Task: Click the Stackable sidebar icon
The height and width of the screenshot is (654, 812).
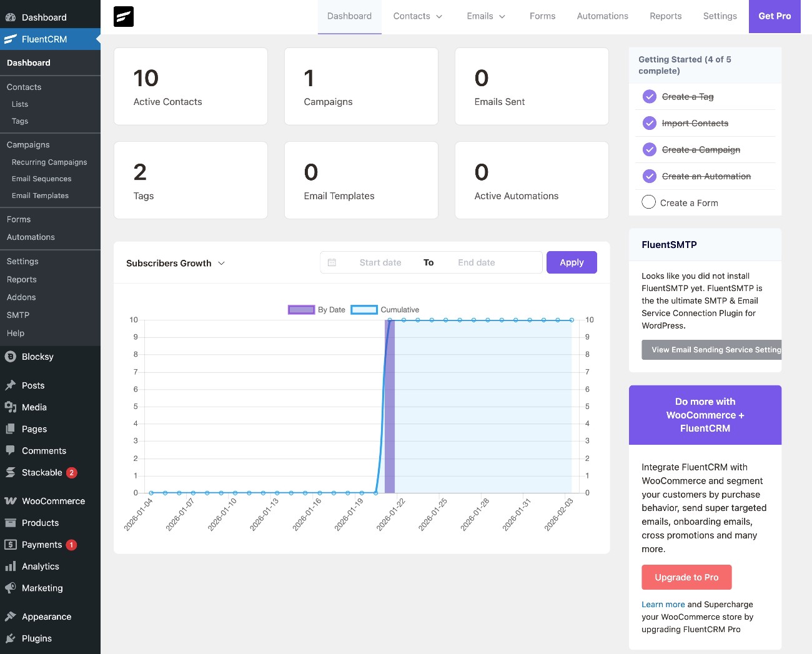Action: (x=11, y=472)
